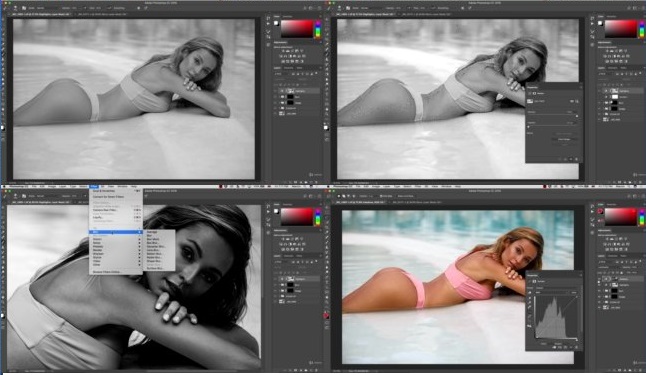
Task: Click Convert for Smart Filters menu entry
Action: 108,197
